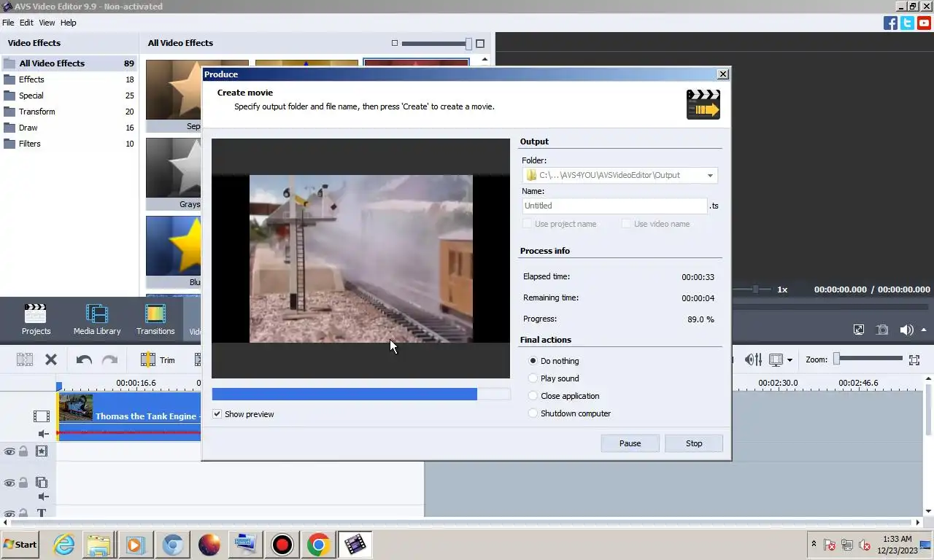Take a snapshot with camera icon
The height and width of the screenshot is (560, 934).
pos(882,330)
